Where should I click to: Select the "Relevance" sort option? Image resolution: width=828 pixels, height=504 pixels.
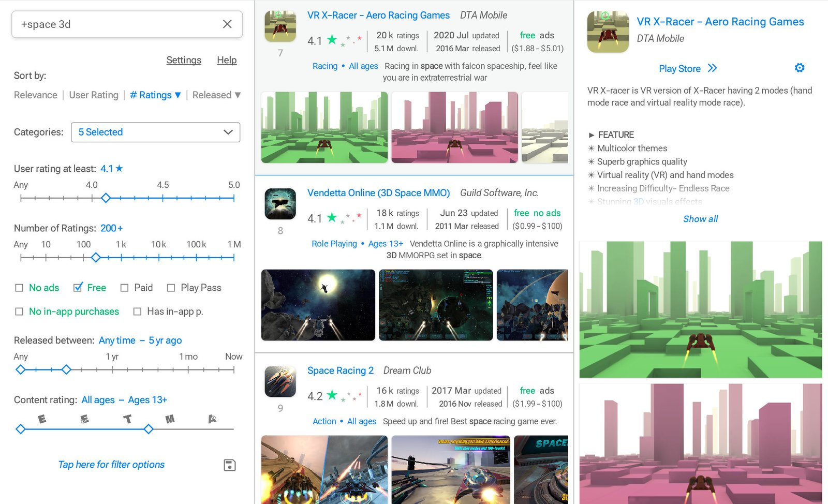tap(35, 95)
